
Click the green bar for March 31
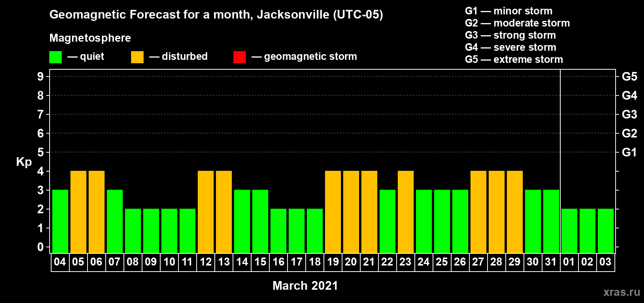point(551,221)
